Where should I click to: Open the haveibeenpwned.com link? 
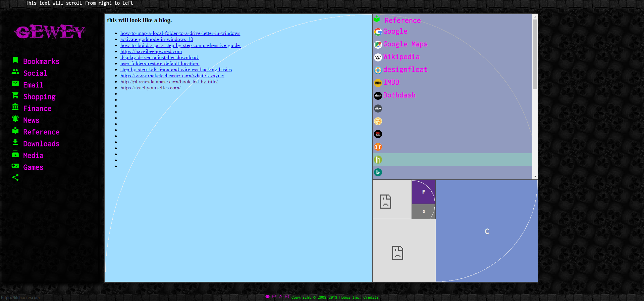click(151, 51)
